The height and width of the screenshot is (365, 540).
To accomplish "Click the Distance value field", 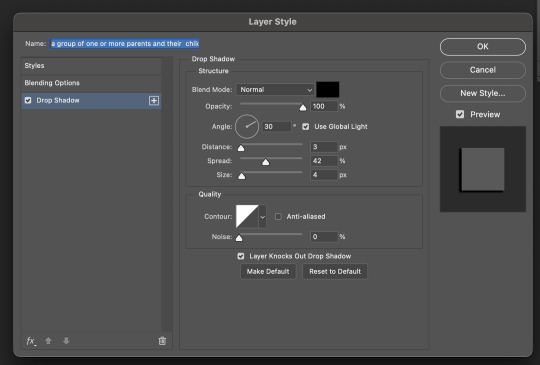I will tap(324, 147).
